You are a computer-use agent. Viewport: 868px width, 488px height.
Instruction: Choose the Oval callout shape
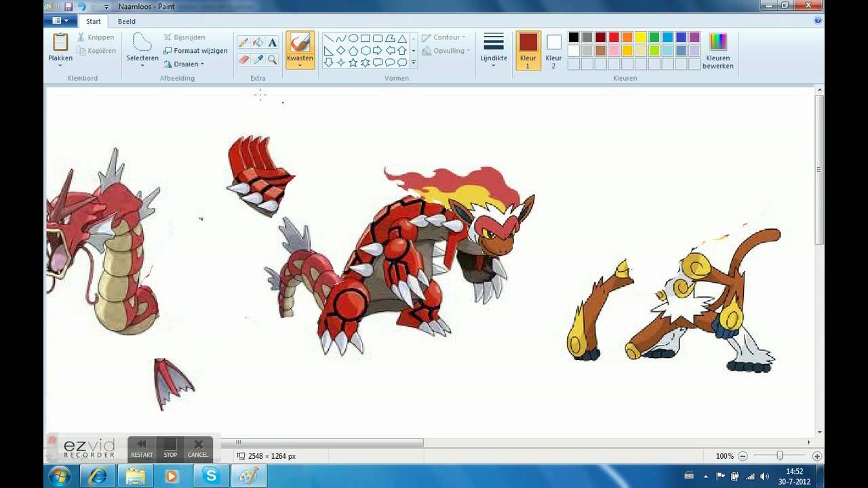(x=390, y=62)
